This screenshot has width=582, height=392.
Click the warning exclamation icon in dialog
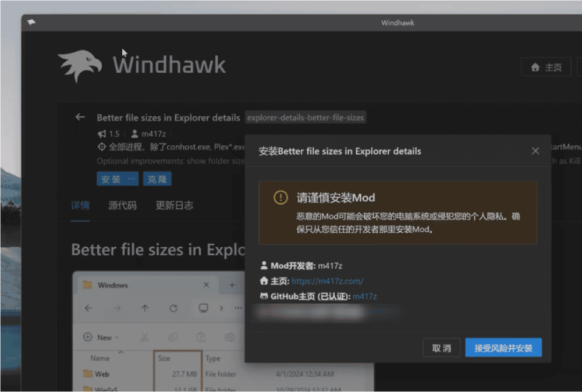(281, 198)
